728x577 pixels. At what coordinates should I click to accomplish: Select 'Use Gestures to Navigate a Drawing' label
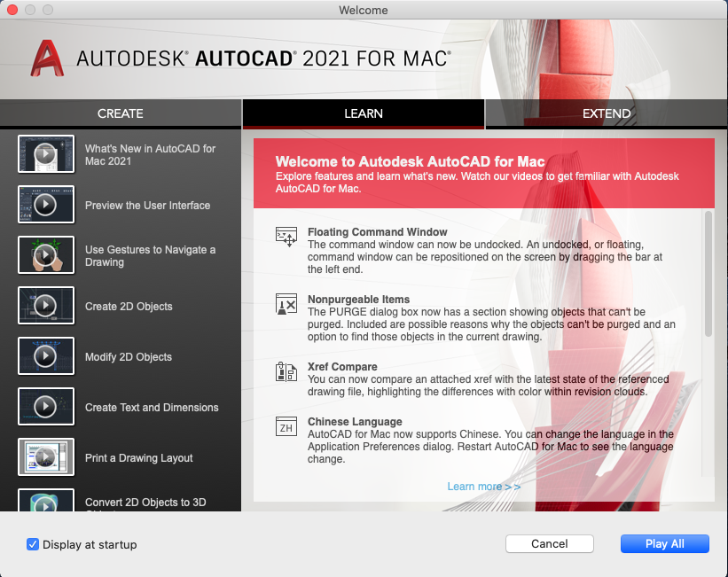150,256
